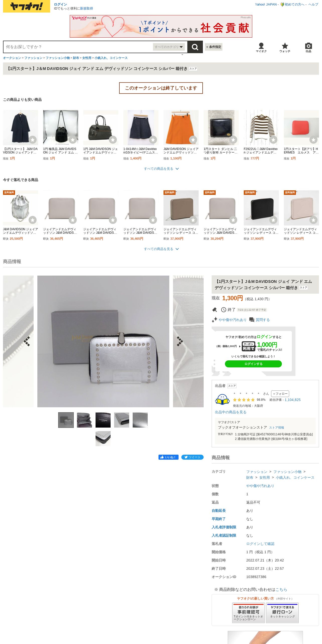
Task: Open the ヘルプ link in top bar
Action: pyautogui.click(x=313, y=5)
